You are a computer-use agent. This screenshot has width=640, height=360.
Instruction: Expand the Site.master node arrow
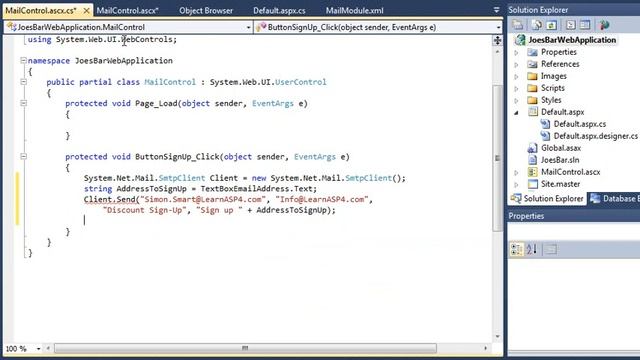pyautogui.click(x=516, y=184)
